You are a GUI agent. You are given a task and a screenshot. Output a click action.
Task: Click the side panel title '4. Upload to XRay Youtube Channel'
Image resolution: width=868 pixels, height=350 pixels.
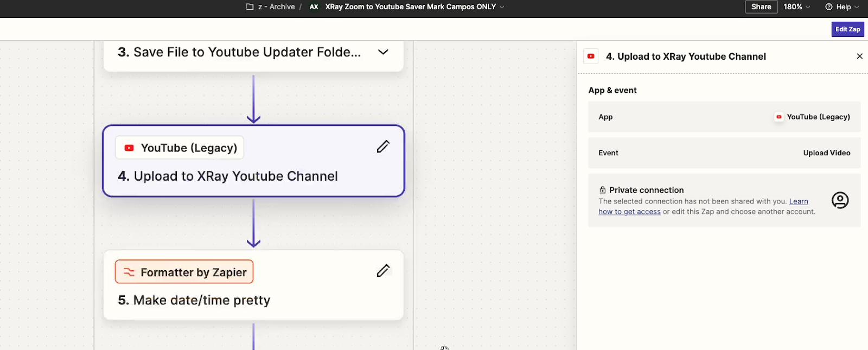(686, 56)
